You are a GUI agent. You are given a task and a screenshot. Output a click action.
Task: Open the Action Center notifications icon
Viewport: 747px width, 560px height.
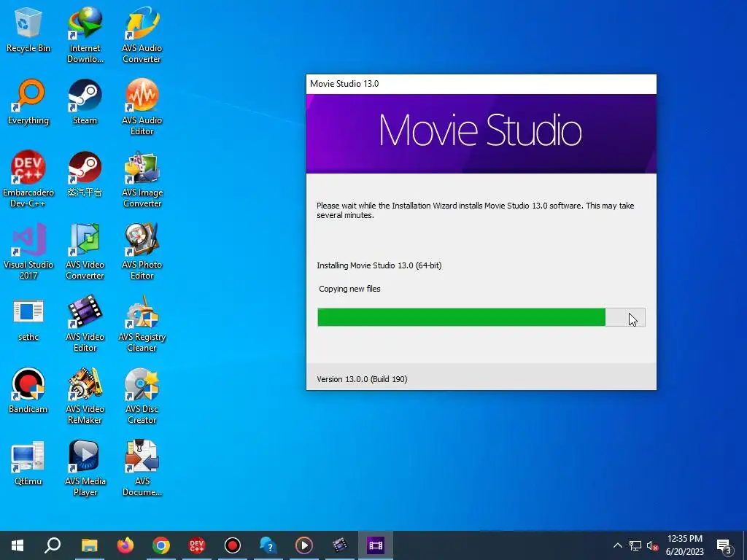(724, 545)
